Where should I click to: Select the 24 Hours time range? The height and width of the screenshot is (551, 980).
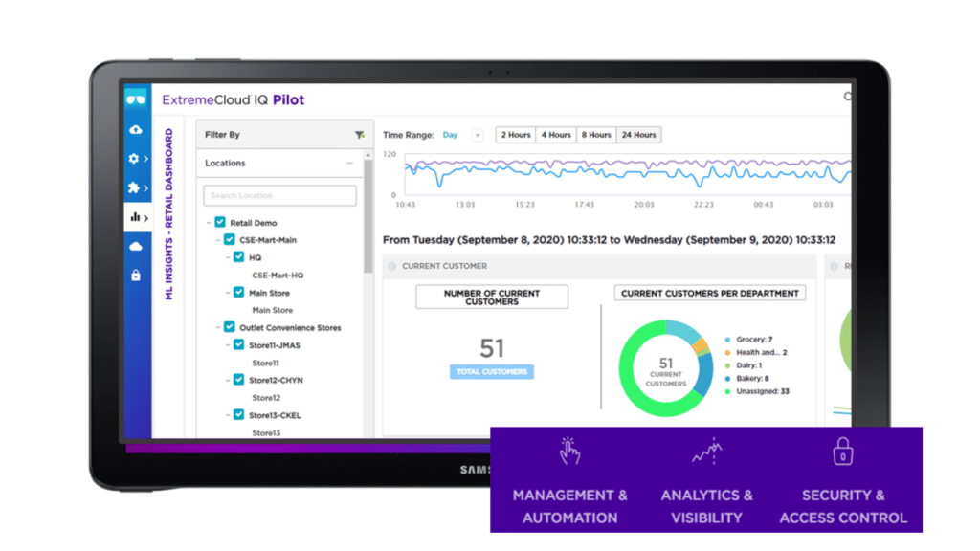[638, 135]
